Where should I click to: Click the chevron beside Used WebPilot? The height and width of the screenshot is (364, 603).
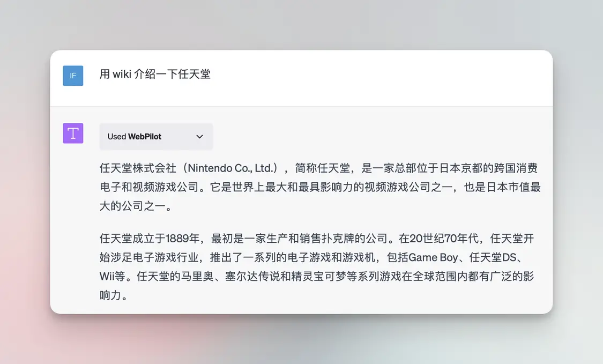[x=199, y=137]
